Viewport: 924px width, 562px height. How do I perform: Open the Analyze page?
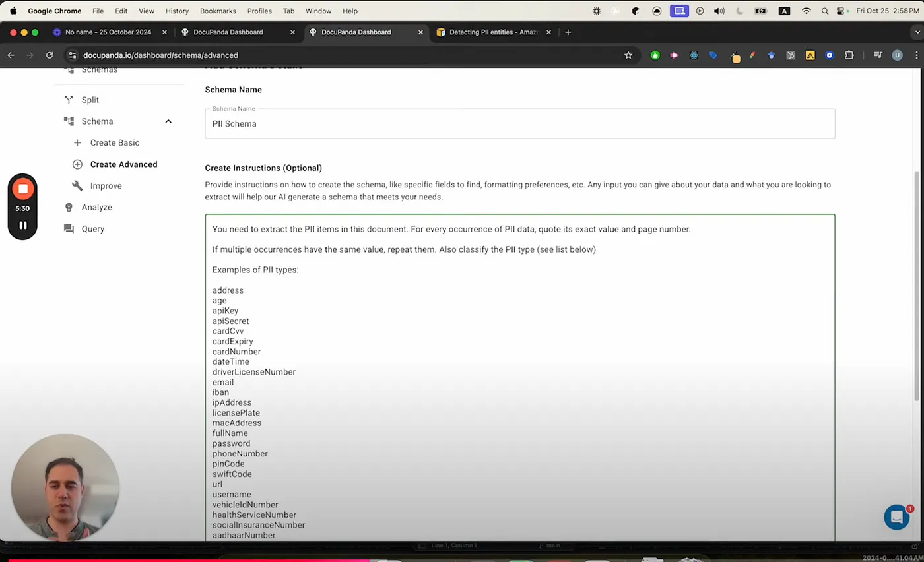97,207
